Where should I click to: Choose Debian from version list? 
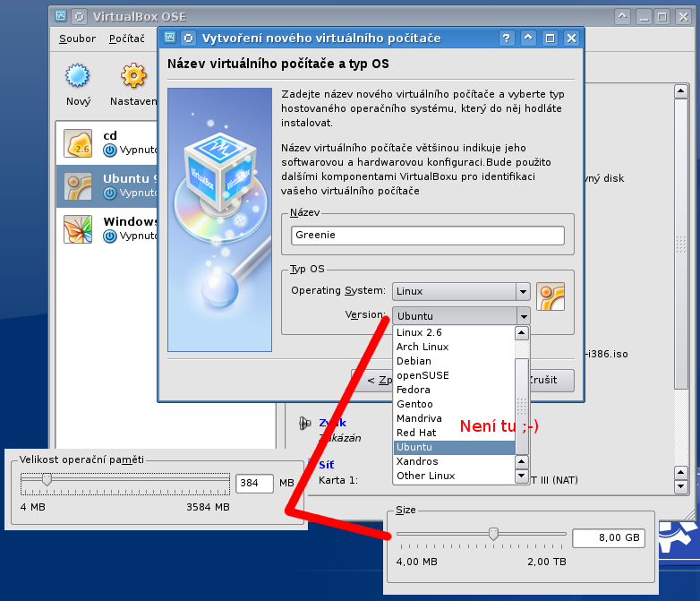click(454, 361)
